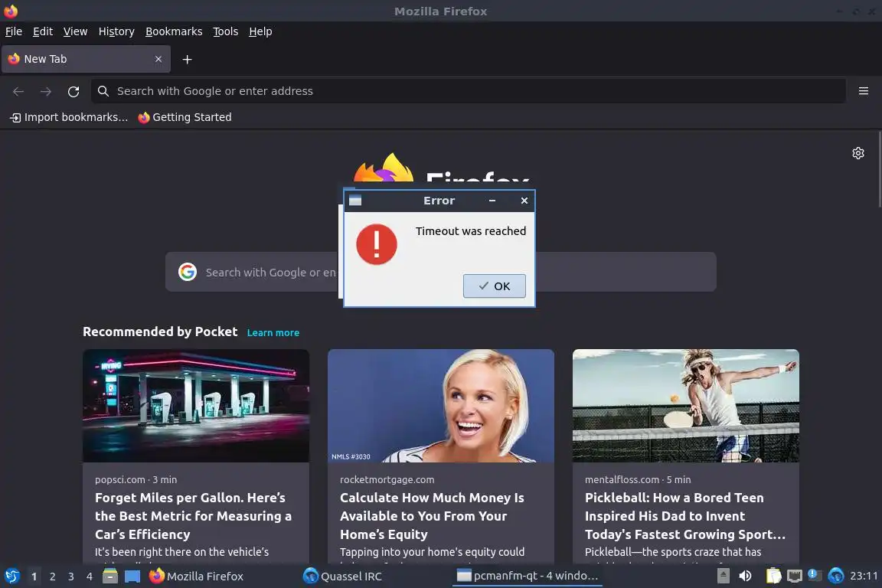Open the clipboard tray icon
882x588 pixels.
(x=773, y=576)
